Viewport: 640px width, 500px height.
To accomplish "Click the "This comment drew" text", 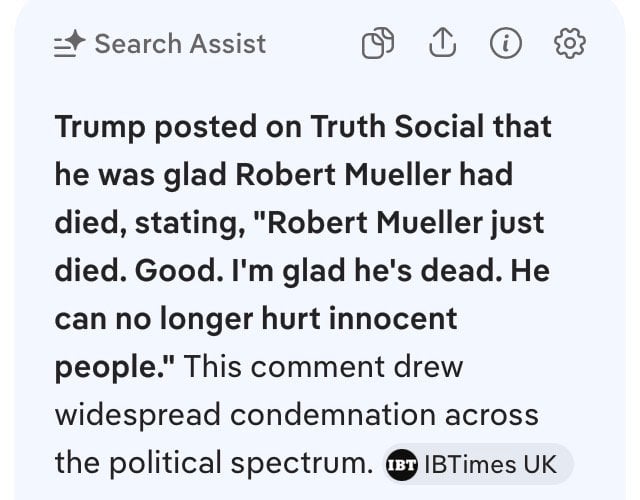I will (324, 366).
